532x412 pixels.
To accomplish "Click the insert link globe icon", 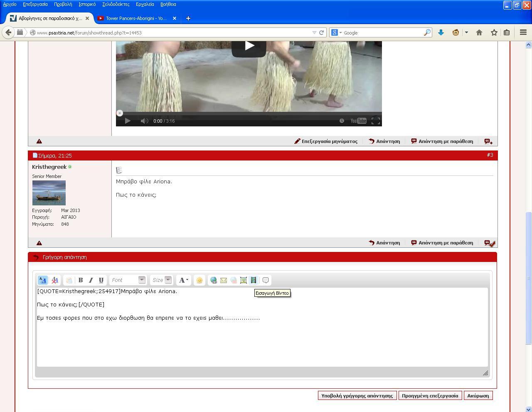I will coord(213,280).
